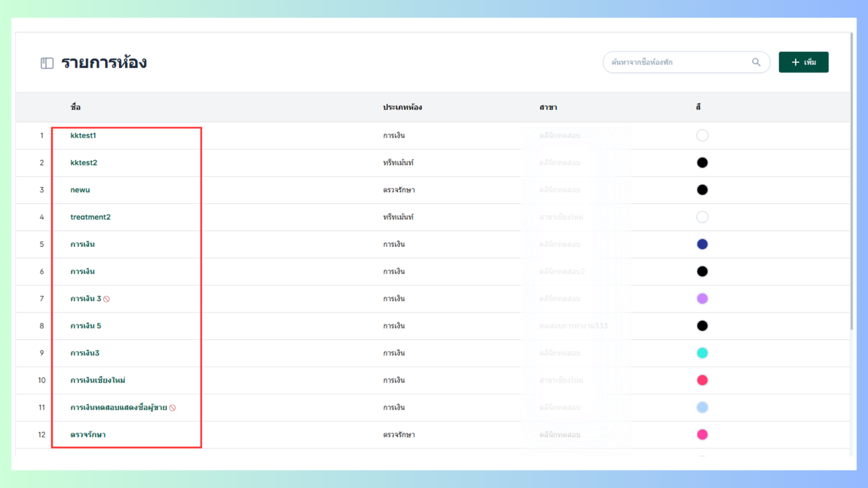Screen dimensions: 868x488
Task: Click the การเงิน room type in the kktest1 row
Action: [394, 135]
